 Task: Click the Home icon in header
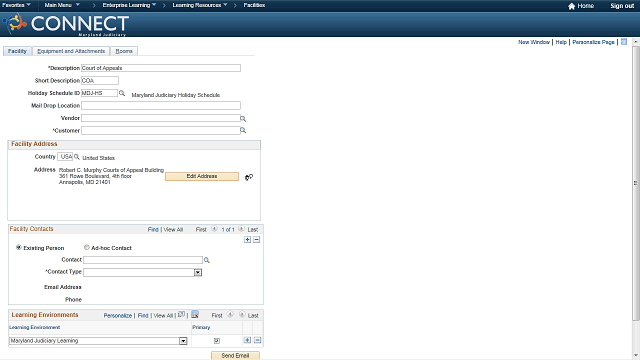(571, 6)
